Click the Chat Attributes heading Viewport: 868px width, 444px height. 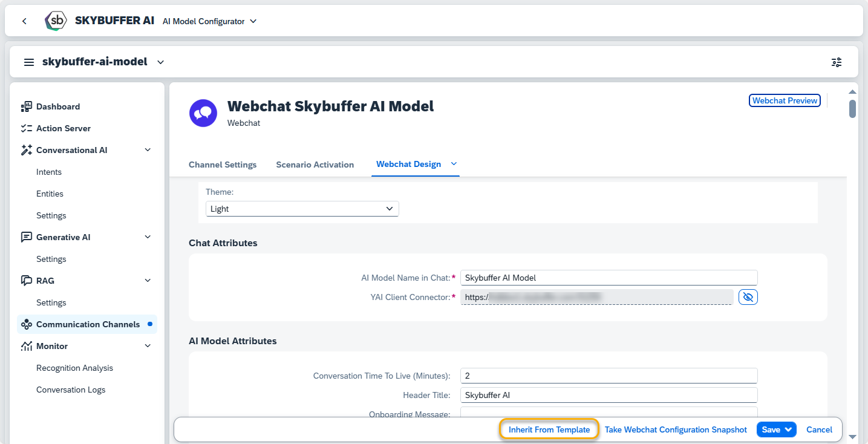point(223,243)
